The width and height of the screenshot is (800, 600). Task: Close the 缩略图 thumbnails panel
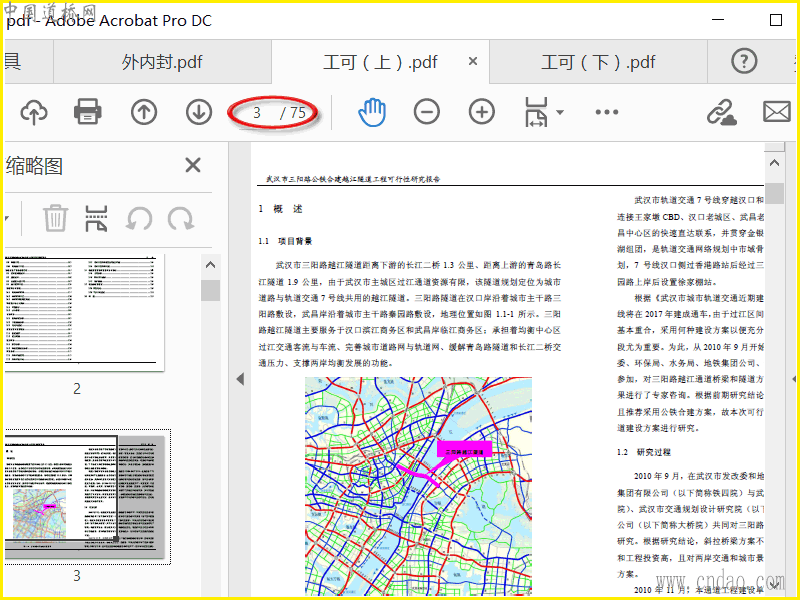tap(193, 165)
